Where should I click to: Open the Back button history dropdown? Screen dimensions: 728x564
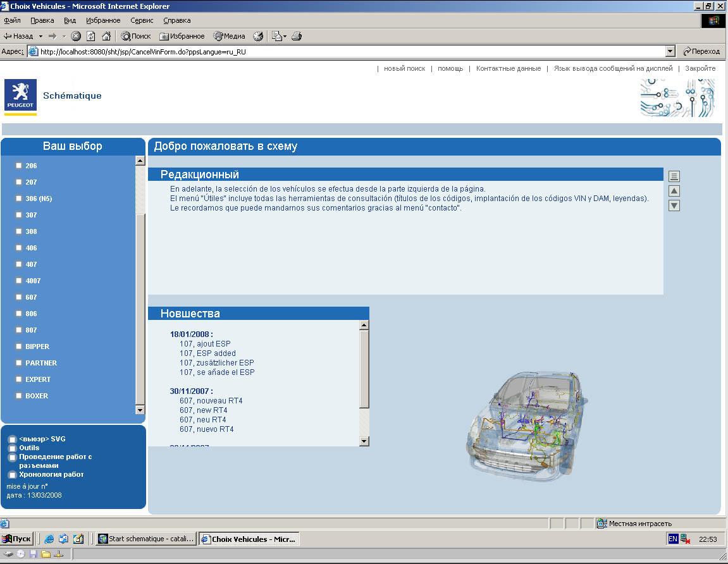pyautogui.click(x=40, y=36)
